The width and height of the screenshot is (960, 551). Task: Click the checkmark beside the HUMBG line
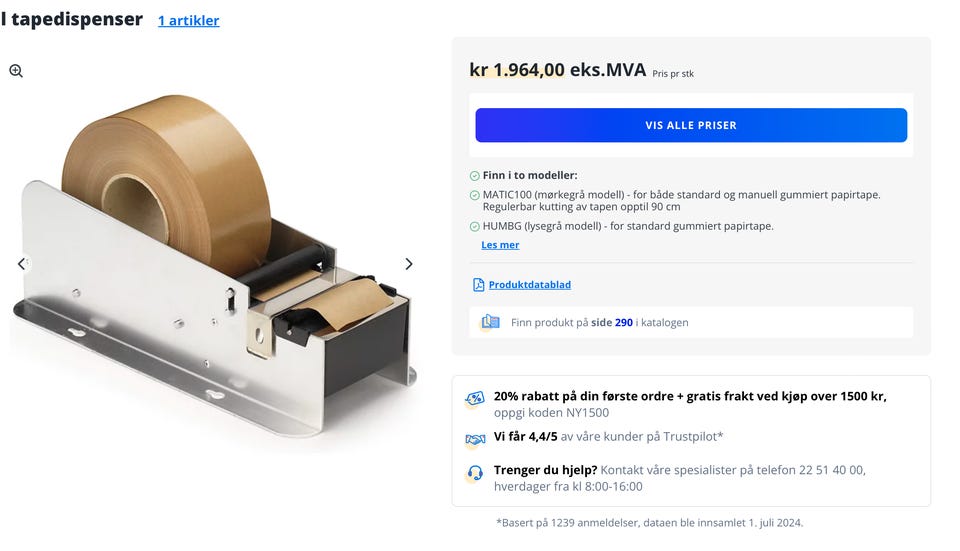click(474, 227)
